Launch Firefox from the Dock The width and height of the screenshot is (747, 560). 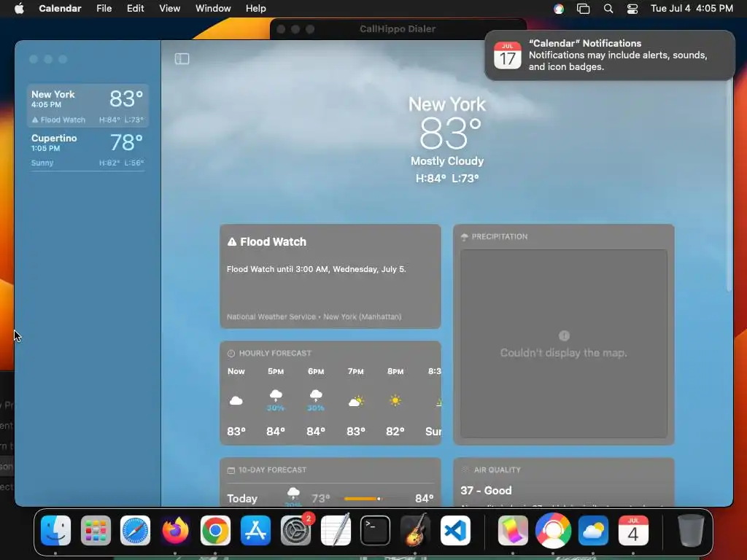(175, 530)
